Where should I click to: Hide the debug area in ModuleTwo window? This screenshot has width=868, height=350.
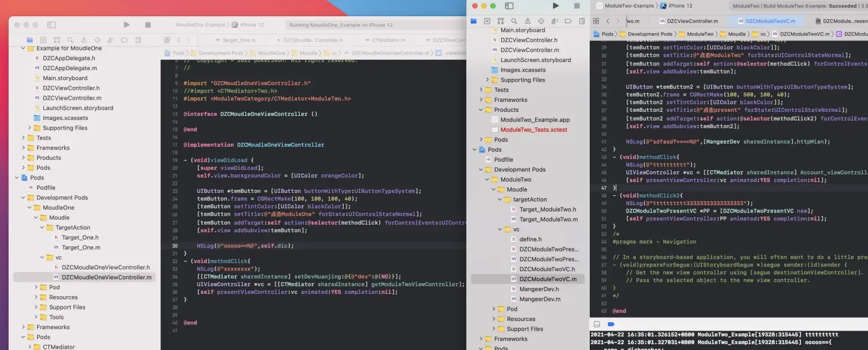pyautogui.click(x=597, y=325)
